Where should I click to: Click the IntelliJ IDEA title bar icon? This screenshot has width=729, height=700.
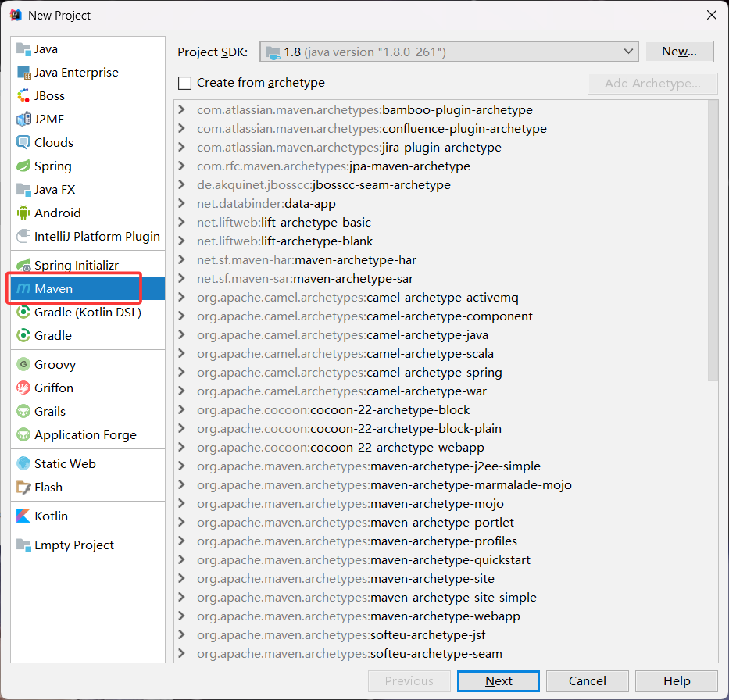[x=16, y=16]
